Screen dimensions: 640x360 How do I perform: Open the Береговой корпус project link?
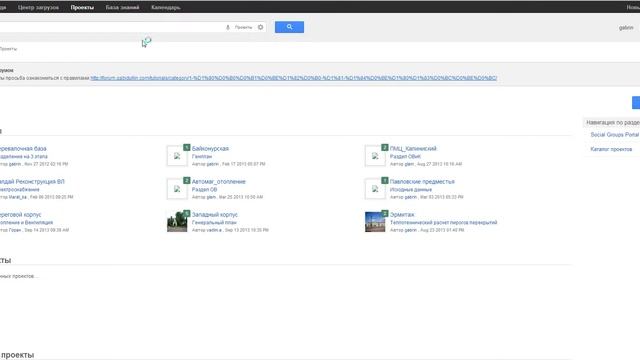[x=20, y=215]
